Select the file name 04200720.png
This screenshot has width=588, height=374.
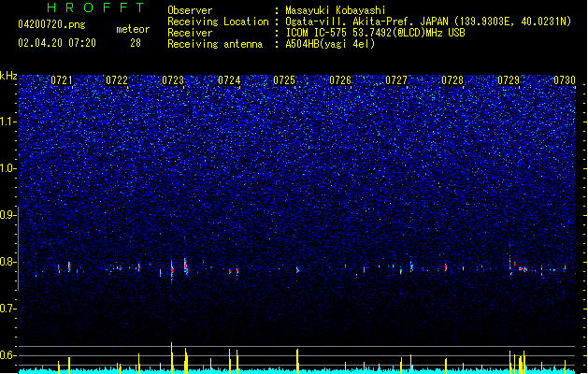click(x=51, y=24)
